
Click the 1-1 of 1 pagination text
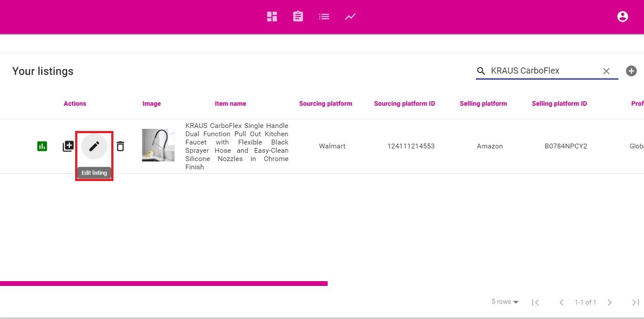coord(585,302)
